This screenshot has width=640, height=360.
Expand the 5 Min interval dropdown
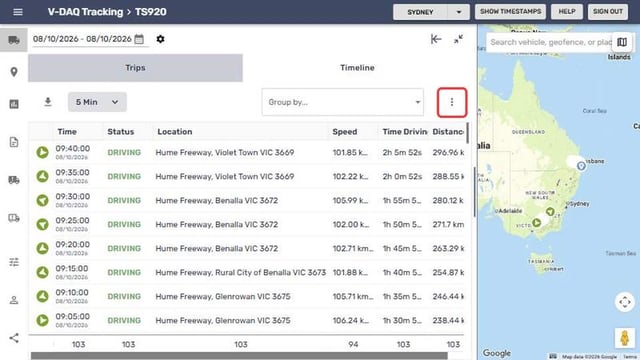97,102
